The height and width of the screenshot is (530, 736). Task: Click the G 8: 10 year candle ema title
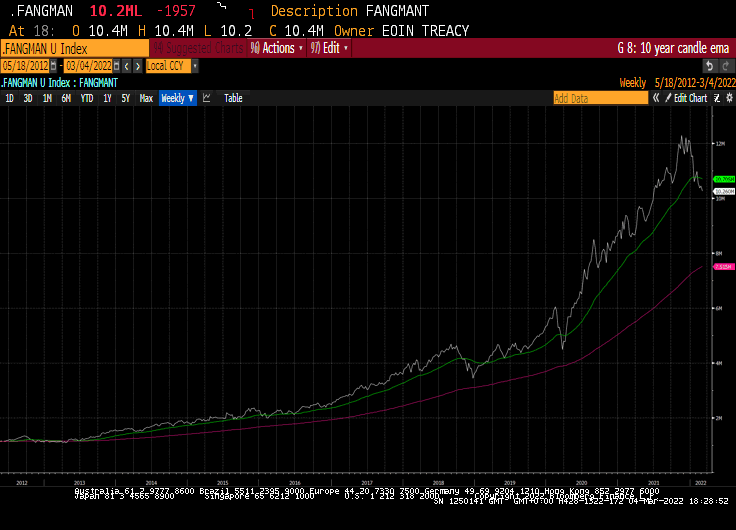click(x=673, y=48)
